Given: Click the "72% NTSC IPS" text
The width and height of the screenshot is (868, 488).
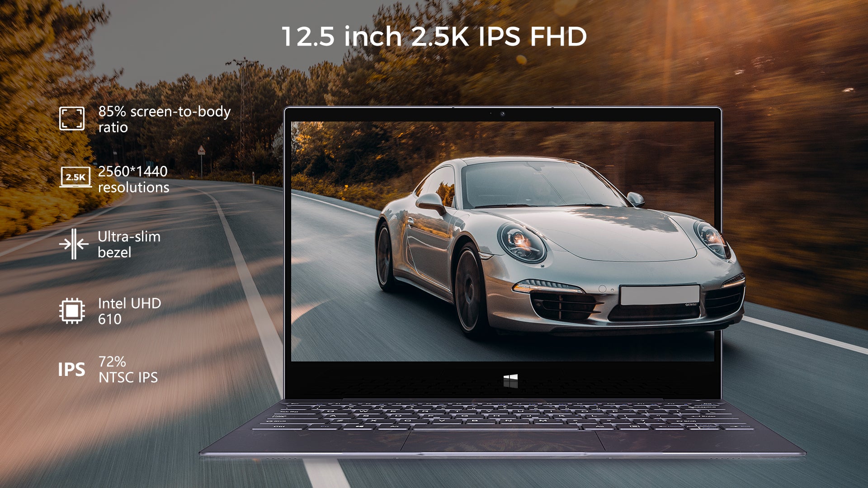Looking at the screenshot, I should [128, 369].
